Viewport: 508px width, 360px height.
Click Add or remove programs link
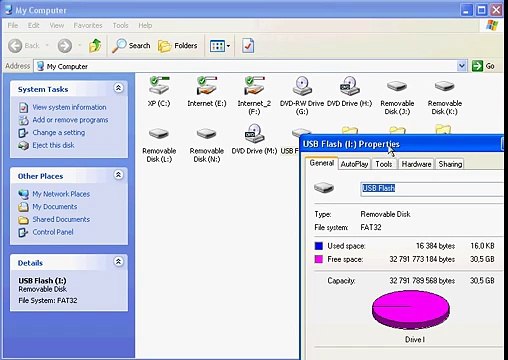click(x=70, y=120)
